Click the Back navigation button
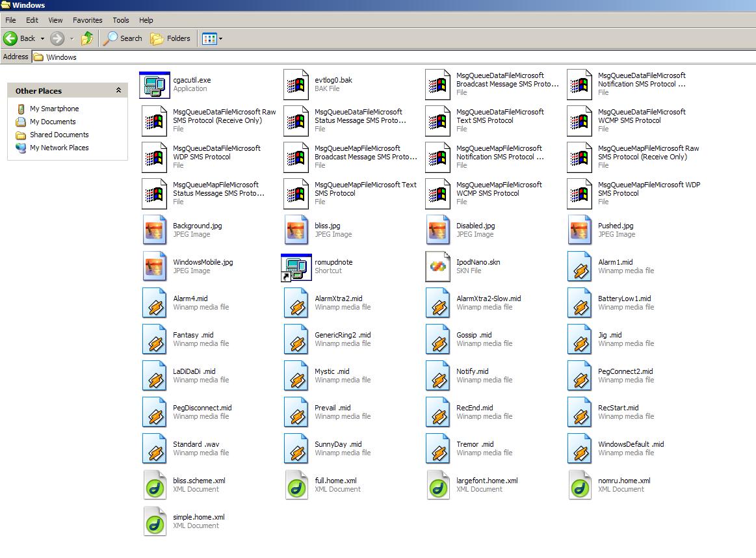The image size is (756, 558). click(x=20, y=38)
